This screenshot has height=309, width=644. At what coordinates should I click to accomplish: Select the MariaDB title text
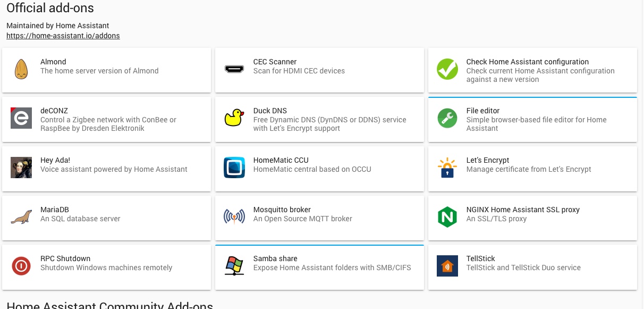click(x=55, y=210)
